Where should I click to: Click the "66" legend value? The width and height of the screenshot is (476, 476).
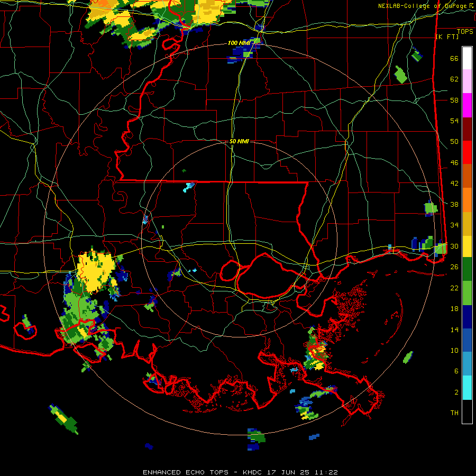454,58
